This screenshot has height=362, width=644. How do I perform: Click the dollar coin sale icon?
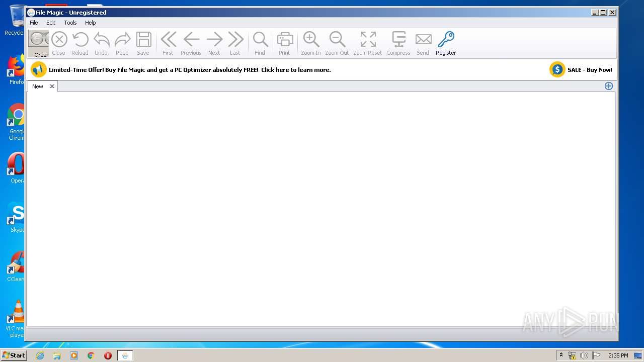coord(557,70)
